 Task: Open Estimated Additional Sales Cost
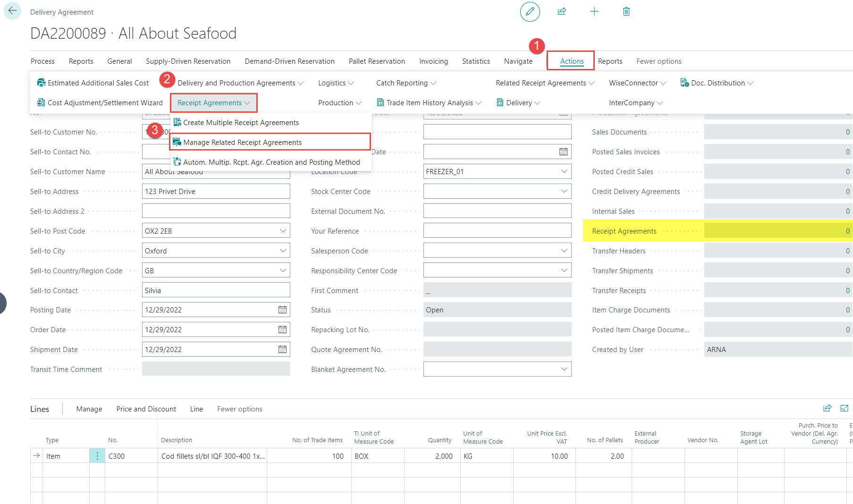tap(93, 83)
